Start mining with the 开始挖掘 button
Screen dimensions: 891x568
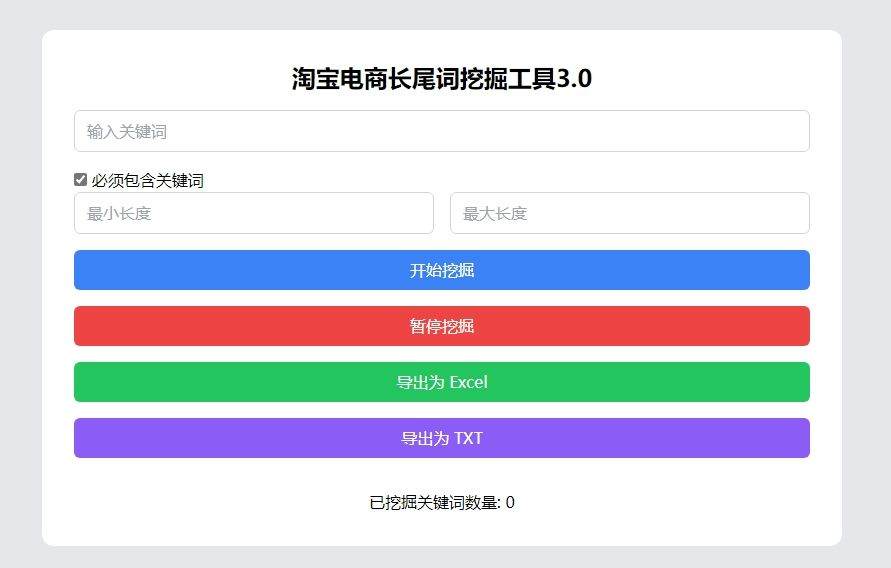(442, 270)
